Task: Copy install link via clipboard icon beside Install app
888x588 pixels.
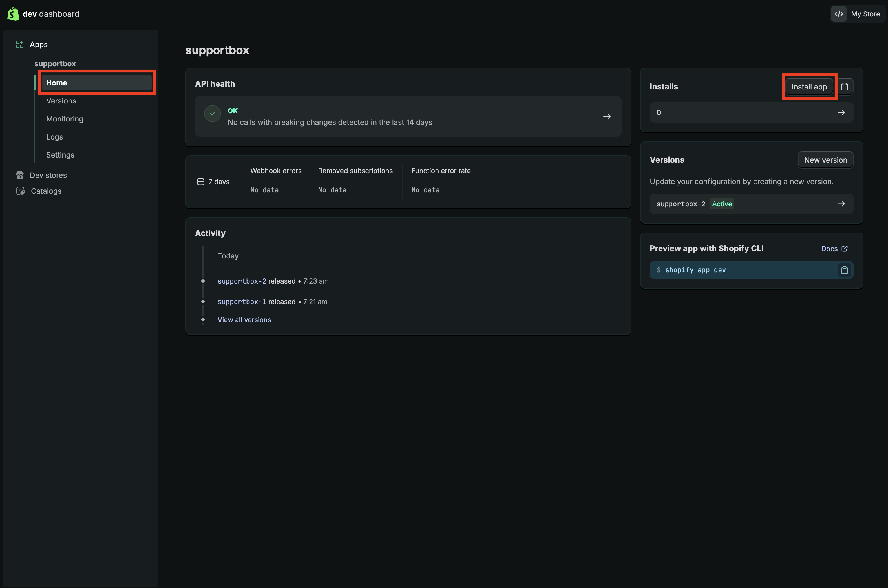Action: [x=845, y=86]
